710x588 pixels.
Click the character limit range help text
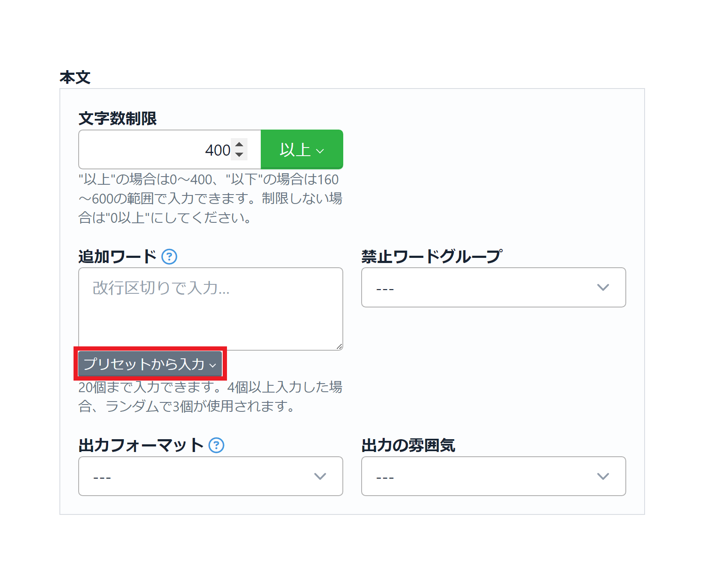[210, 198]
